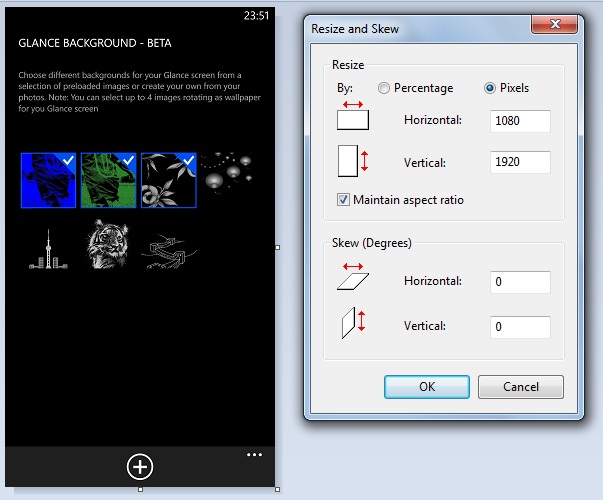Image resolution: width=603 pixels, height=500 pixels.
Task: Pick the tiger face background image
Action: [107, 246]
